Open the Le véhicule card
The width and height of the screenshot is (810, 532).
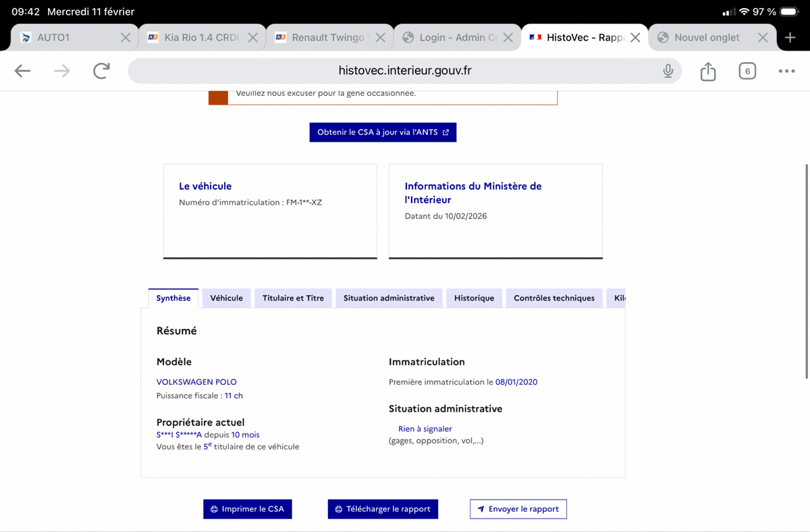click(x=270, y=211)
